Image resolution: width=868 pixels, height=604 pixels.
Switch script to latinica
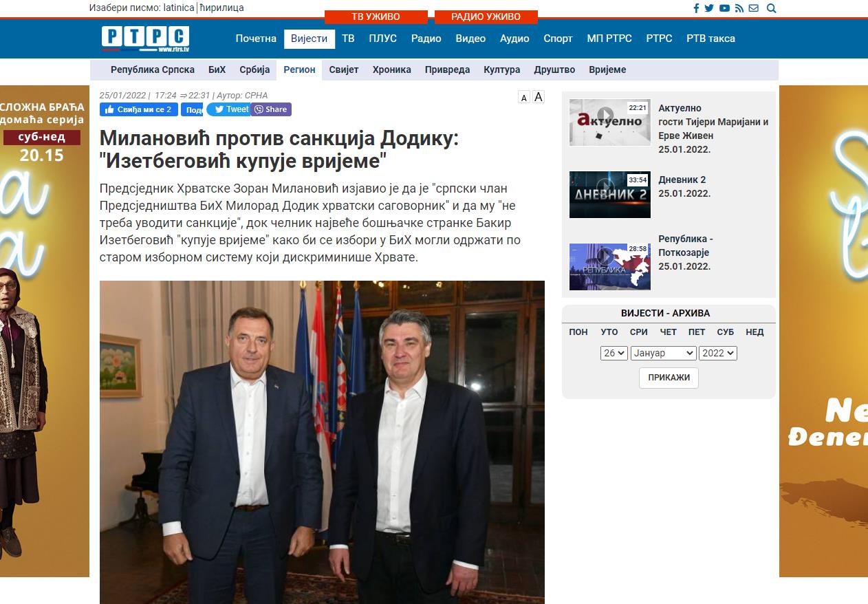[179, 8]
